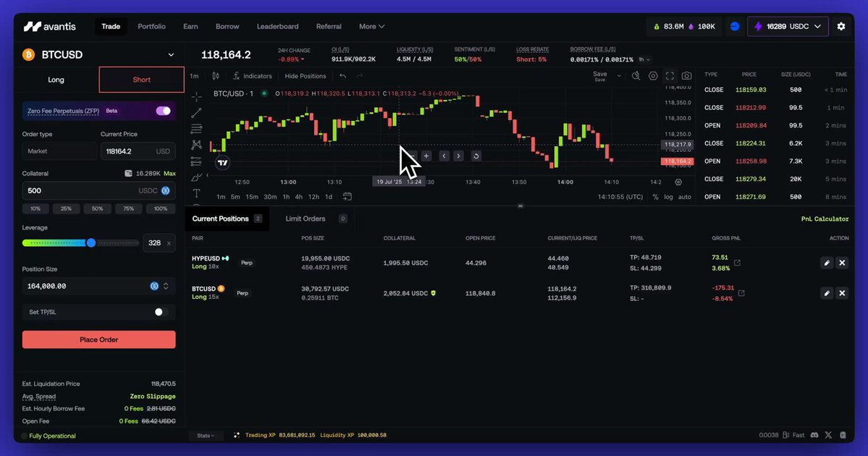Edit the HYPEUSD position

pyautogui.click(x=827, y=263)
